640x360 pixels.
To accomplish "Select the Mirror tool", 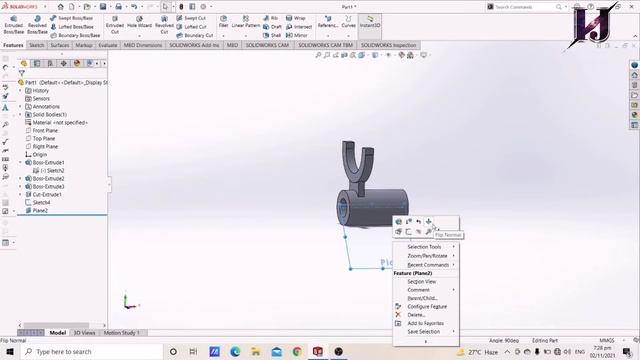I will (x=297, y=36).
